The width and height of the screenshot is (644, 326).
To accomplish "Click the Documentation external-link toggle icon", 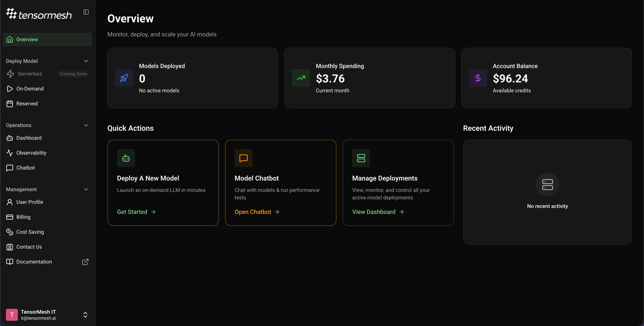I will pos(85,262).
